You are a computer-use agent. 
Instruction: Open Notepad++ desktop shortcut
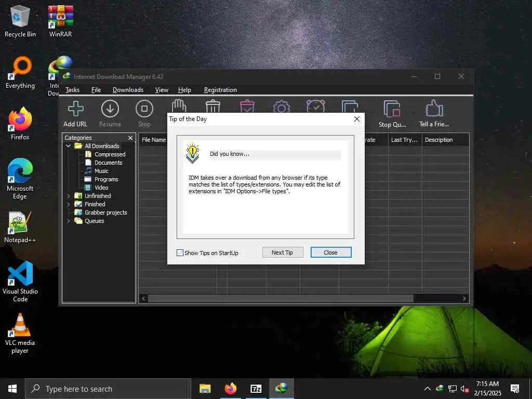(x=20, y=227)
